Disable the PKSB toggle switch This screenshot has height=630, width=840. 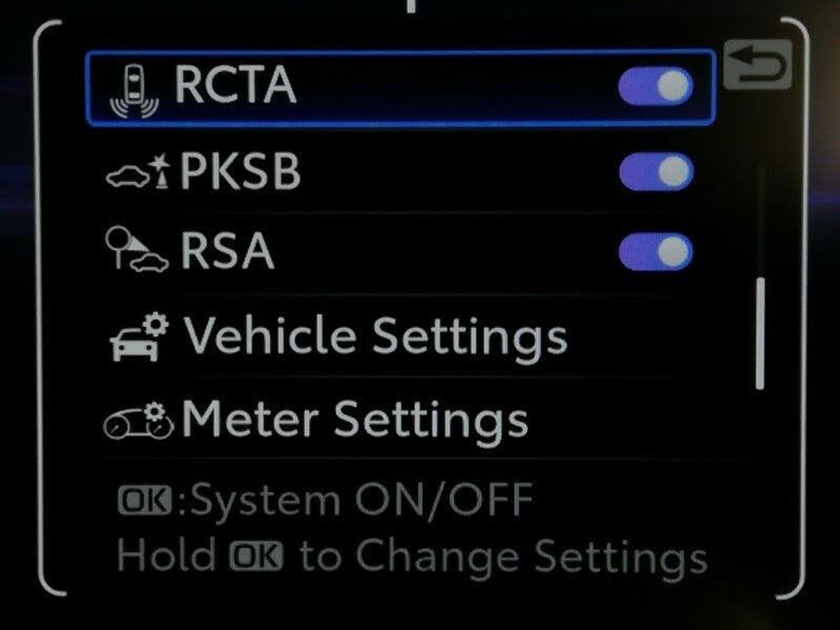point(656,172)
